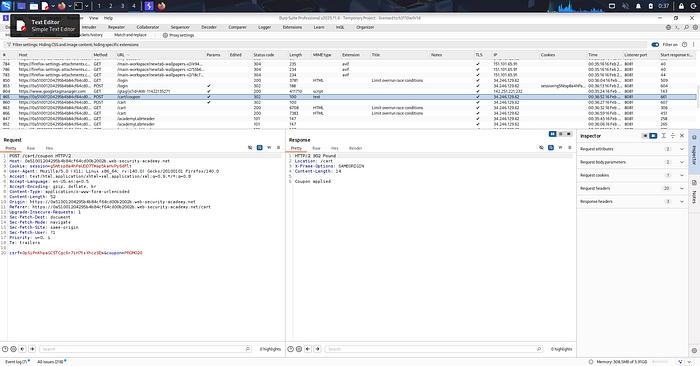
Task: Open the notifications bell in system tray
Action: click(638, 6)
